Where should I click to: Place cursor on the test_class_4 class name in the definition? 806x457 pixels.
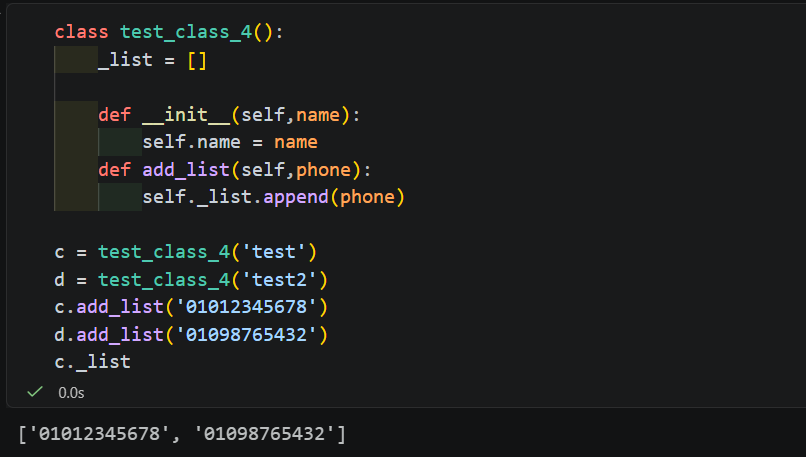186,32
